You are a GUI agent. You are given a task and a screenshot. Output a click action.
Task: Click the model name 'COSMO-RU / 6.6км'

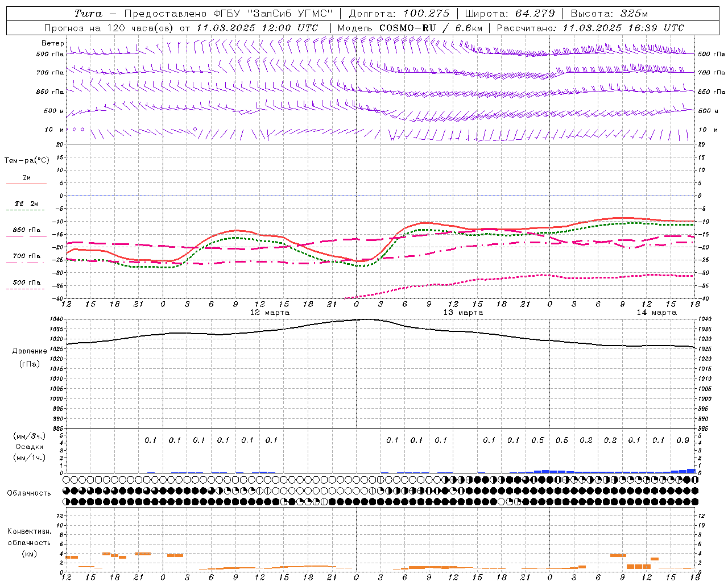[x=431, y=28]
